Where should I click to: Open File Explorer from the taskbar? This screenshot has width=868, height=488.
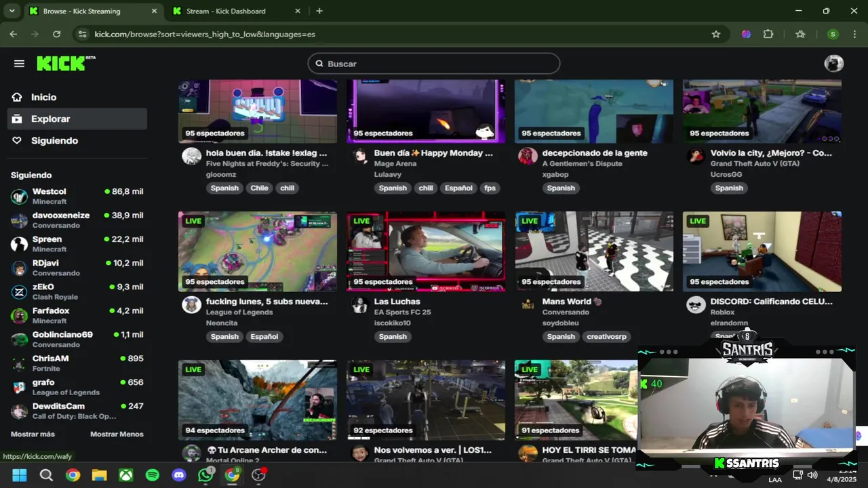[99, 475]
